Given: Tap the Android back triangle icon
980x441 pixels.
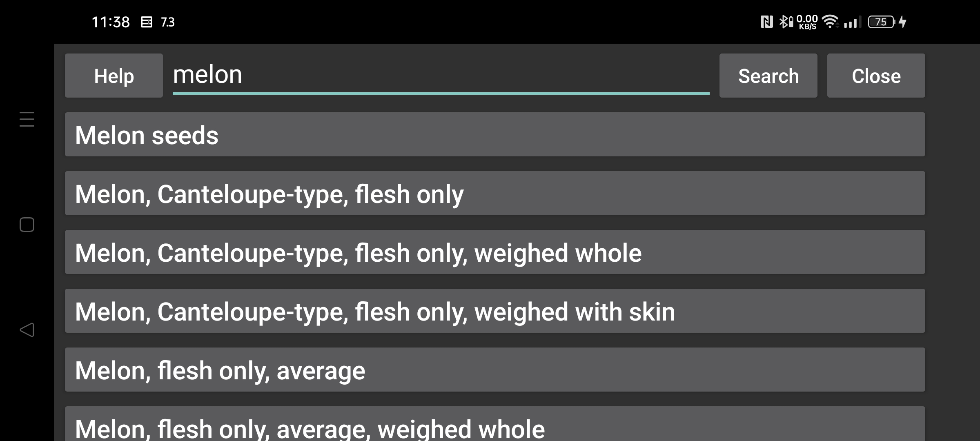Looking at the screenshot, I should click(x=27, y=330).
